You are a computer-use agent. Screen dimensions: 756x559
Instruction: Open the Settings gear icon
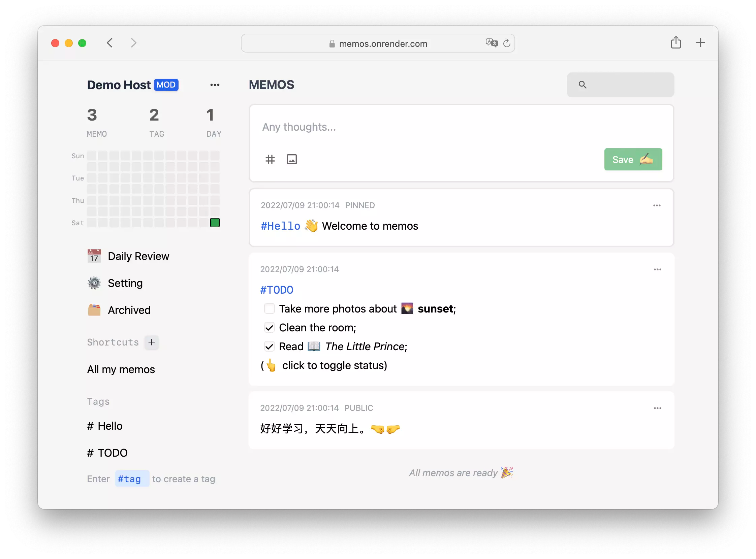pyautogui.click(x=93, y=283)
